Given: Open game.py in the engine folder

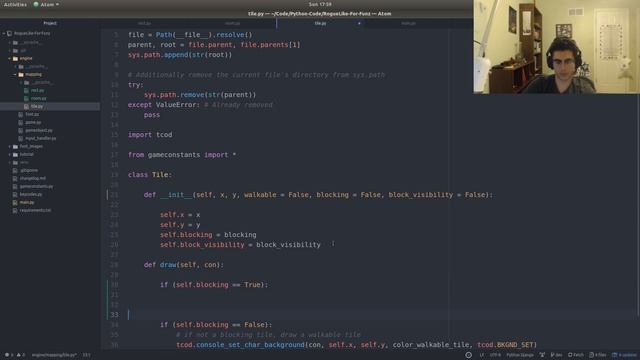Looking at the screenshot, I should click(x=33, y=122).
